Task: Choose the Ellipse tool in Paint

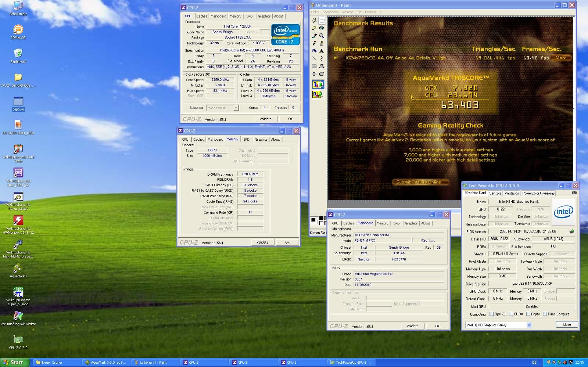Action: tap(314, 74)
